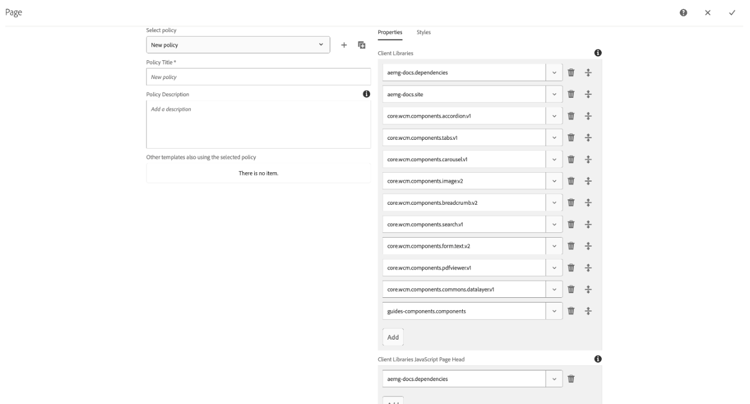Click the move handle for core.wcm.components.tabs.v1
750x404 pixels.
(x=588, y=138)
